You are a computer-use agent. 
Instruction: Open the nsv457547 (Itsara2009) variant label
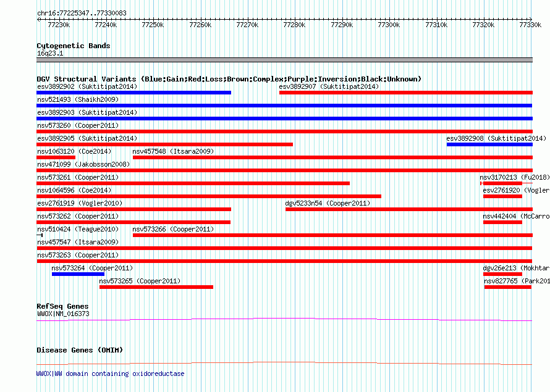pyautogui.click(x=77, y=242)
